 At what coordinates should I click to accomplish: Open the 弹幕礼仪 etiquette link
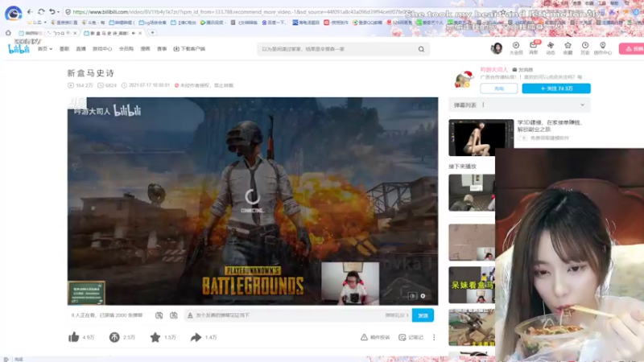(397, 315)
